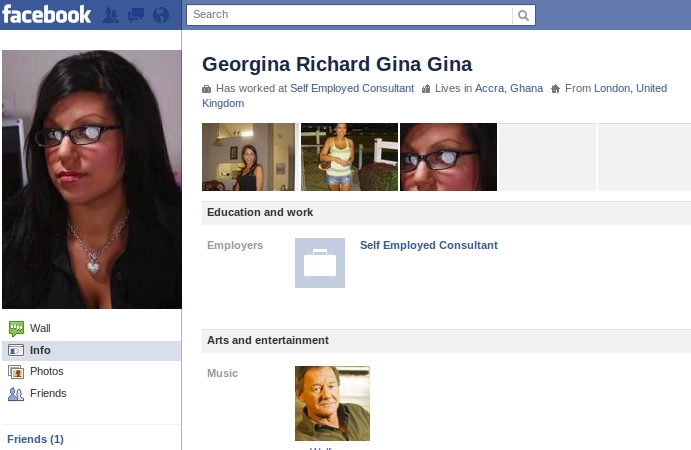
Task: Click the search magnifier button
Action: (524, 15)
